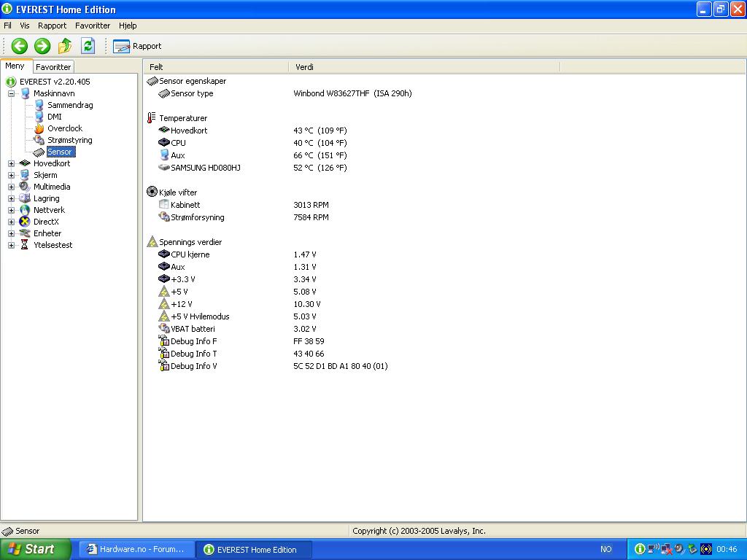Click the Lagring storage icon in tree
747x560 pixels.
click(25, 198)
